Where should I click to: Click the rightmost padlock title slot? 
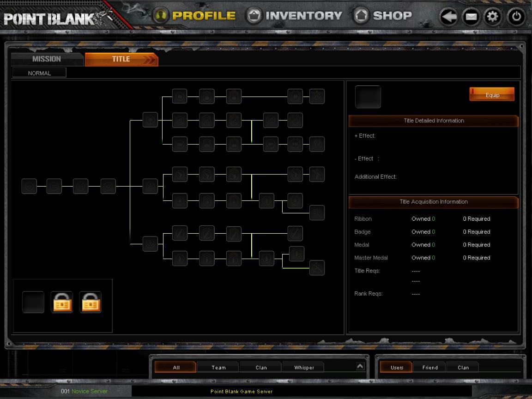click(91, 302)
